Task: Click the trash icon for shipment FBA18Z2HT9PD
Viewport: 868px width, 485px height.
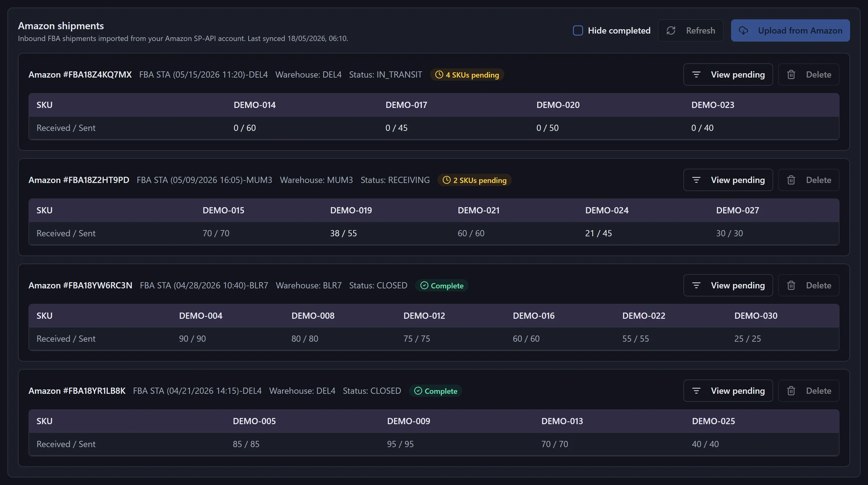Action: 791,180
